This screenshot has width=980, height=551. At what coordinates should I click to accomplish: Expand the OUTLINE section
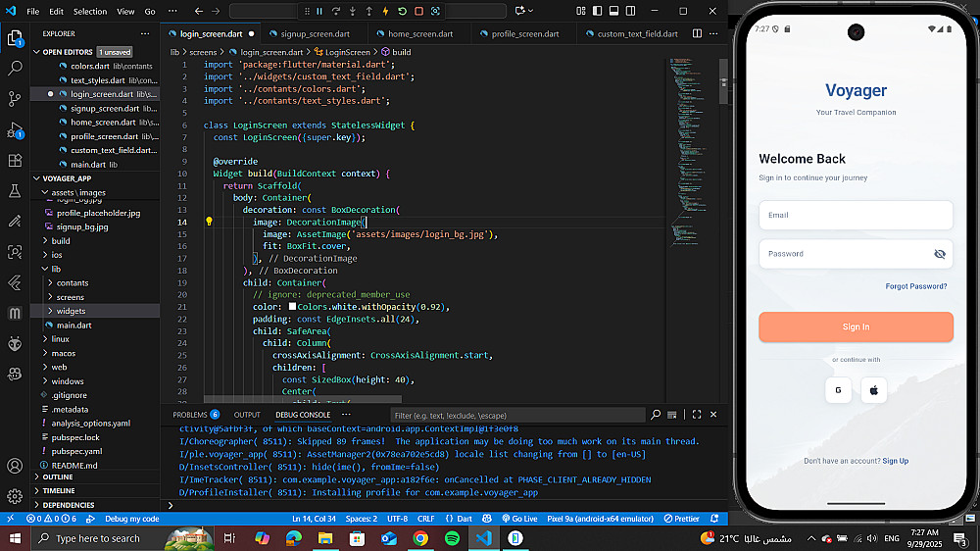58,476
